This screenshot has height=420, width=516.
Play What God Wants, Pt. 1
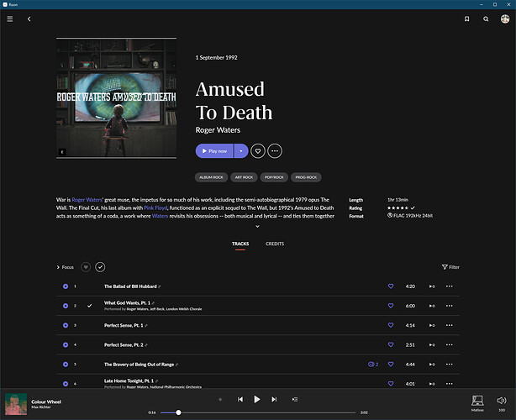[x=66, y=306]
